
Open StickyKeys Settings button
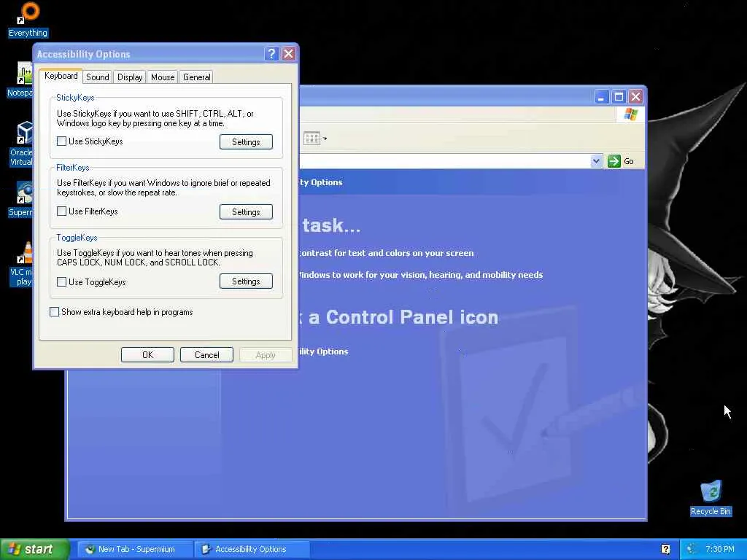coord(246,142)
